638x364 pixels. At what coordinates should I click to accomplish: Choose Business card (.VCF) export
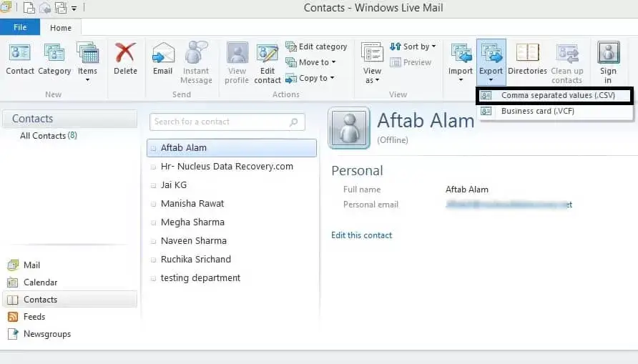click(554, 111)
